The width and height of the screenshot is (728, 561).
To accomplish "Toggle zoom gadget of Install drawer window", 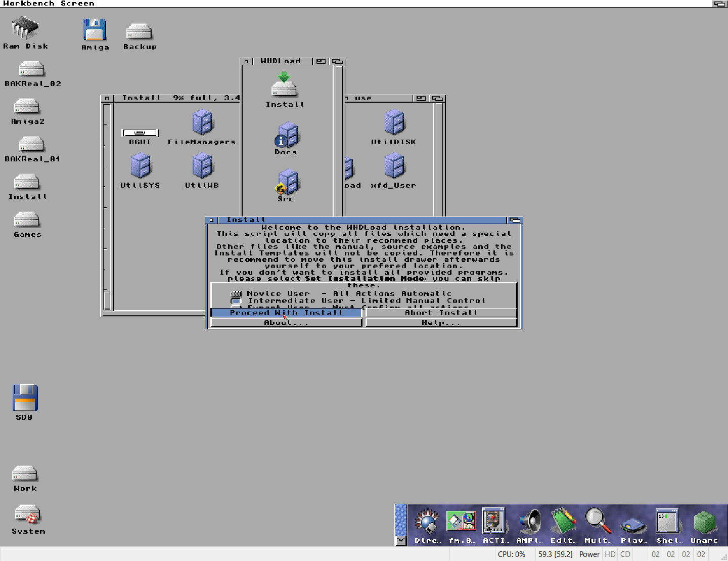I will pyautogui.click(x=421, y=99).
